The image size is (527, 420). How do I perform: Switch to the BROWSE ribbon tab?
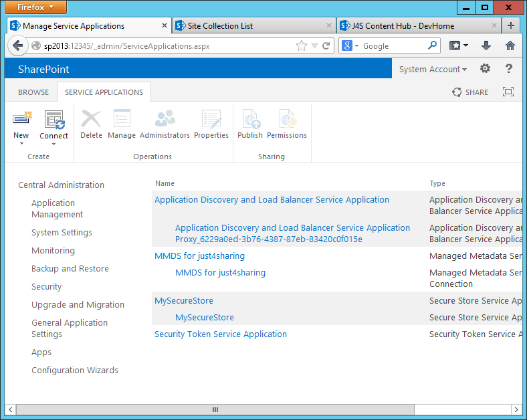coord(33,92)
